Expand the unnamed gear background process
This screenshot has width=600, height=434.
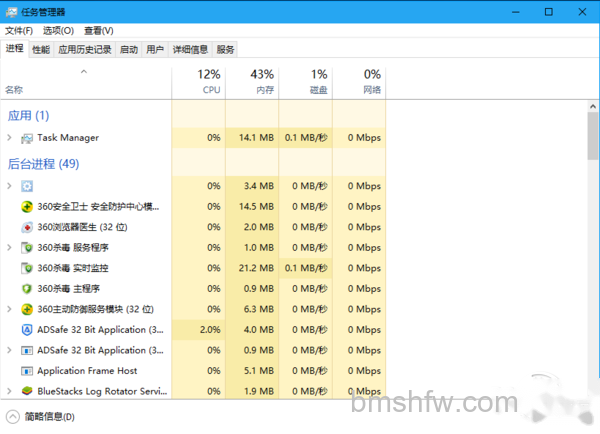[10, 186]
